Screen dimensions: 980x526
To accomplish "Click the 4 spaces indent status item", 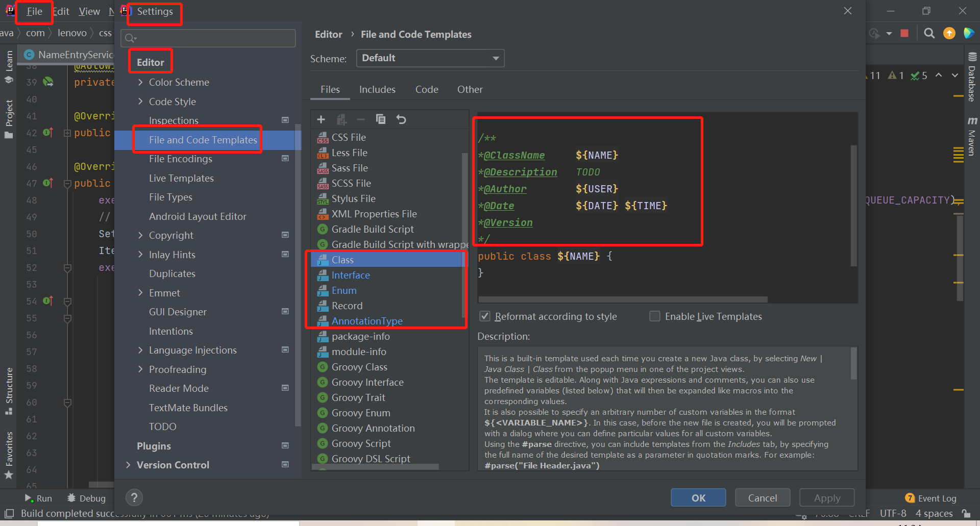I will click(934, 513).
